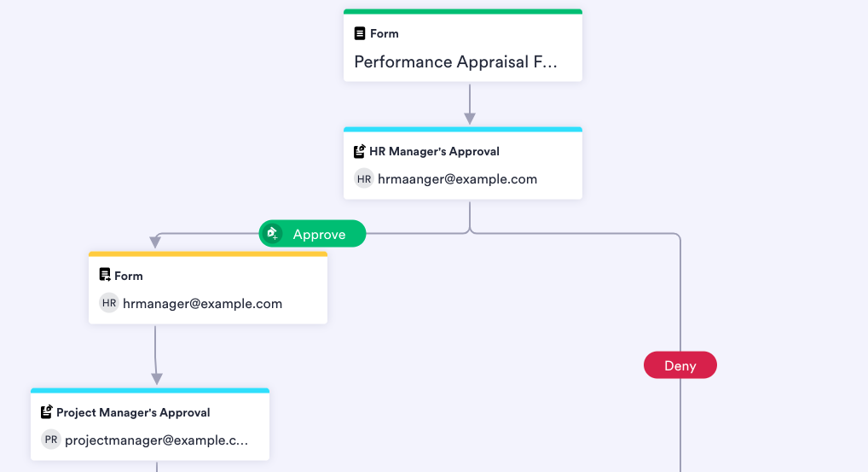Select the Project Manager's Approval heading
Image resolution: width=868 pixels, height=472 pixels.
click(133, 413)
